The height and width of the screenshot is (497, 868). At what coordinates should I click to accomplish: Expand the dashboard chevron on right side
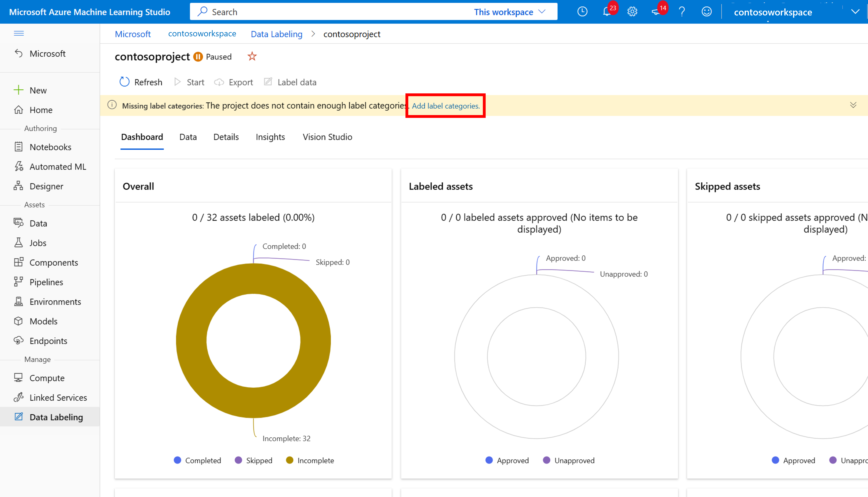(x=853, y=105)
